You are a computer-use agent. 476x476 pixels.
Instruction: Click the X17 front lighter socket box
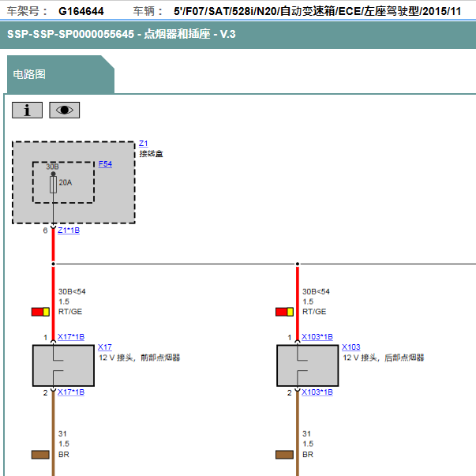(x=63, y=365)
